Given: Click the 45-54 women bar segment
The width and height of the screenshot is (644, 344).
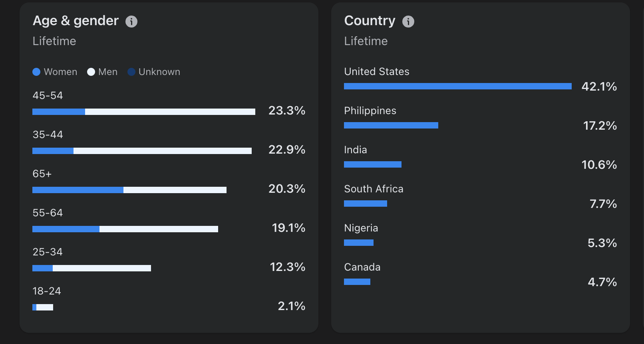Looking at the screenshot, I should (x=59, y=112).
